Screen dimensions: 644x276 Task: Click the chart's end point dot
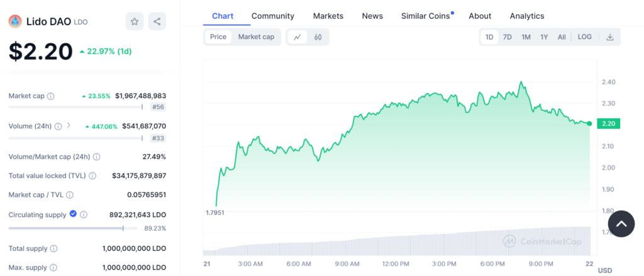pyautogui.click(x=589, y=124)
